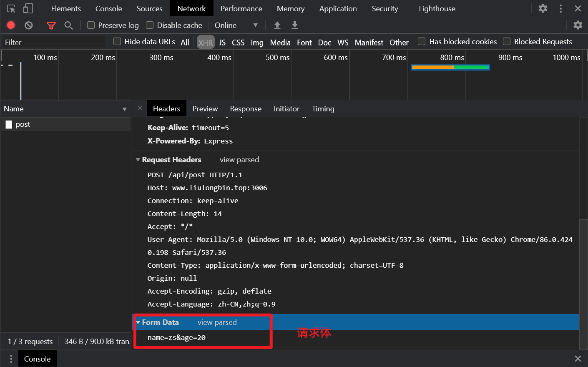Toggle the network filter funnel icon
The image size is (588, 367).
pyautogui.click(x=51, y=25)
